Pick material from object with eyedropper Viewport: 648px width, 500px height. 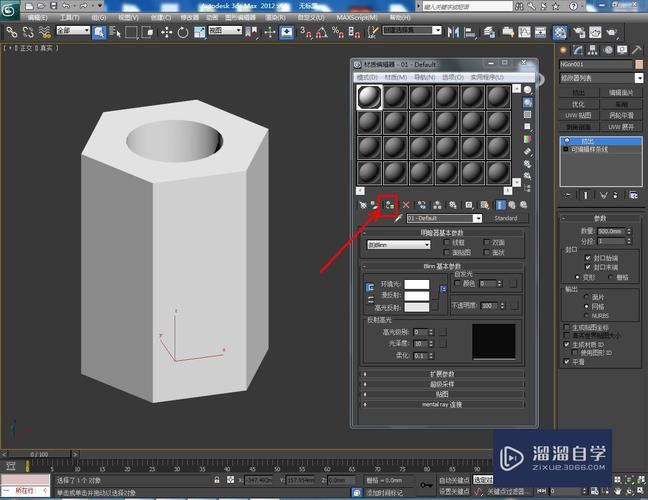[x=398, y=219]
